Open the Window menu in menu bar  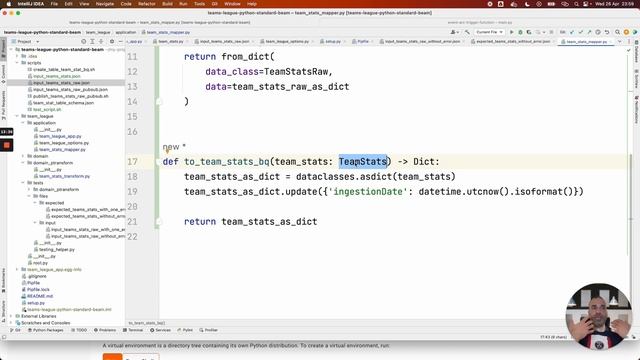tap(232, 4)
